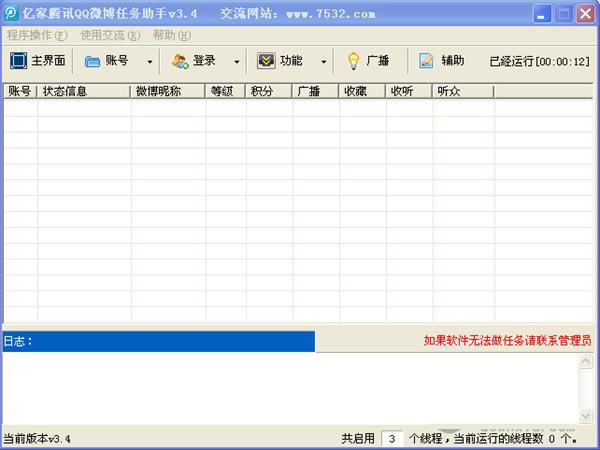600x450 pixels.
Task: Sort by the 微博昵称 column header
Action: point(168,91)
